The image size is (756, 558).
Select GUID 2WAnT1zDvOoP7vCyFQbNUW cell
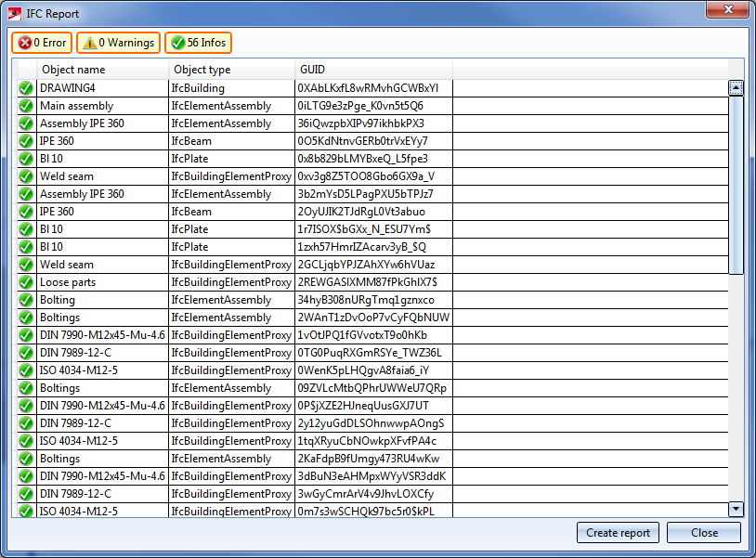[x=373, y=318]
